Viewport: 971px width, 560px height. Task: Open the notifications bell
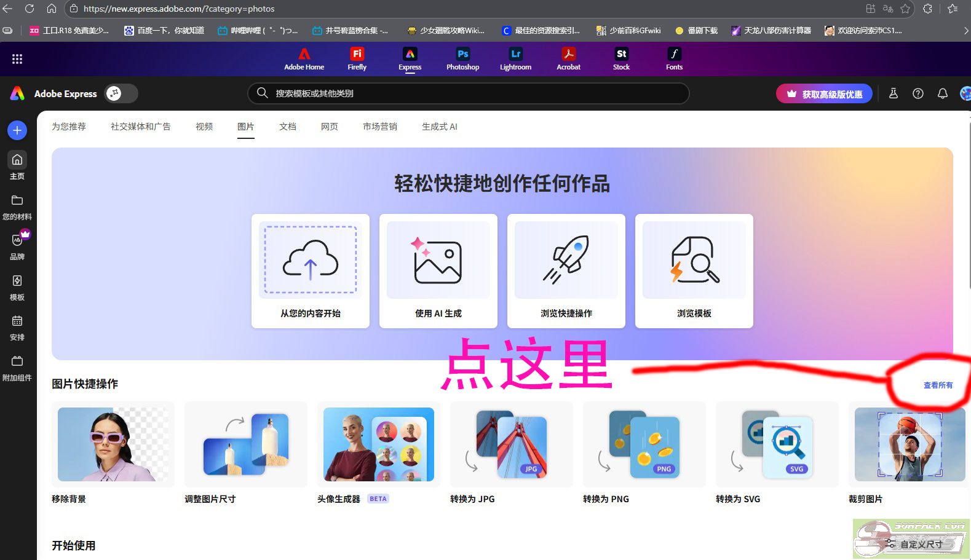click(x=942, y=93)
